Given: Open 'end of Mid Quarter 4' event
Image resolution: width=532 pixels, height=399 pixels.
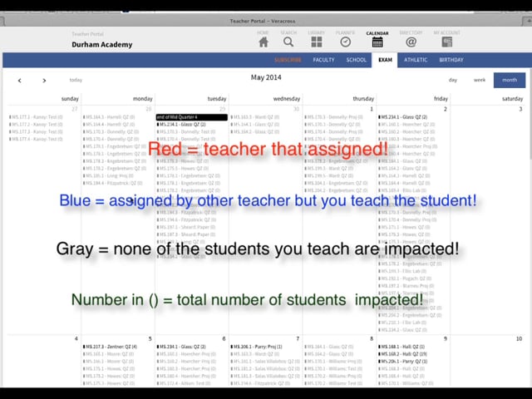Looking at the screenshot, I should (x=192, y=117).
